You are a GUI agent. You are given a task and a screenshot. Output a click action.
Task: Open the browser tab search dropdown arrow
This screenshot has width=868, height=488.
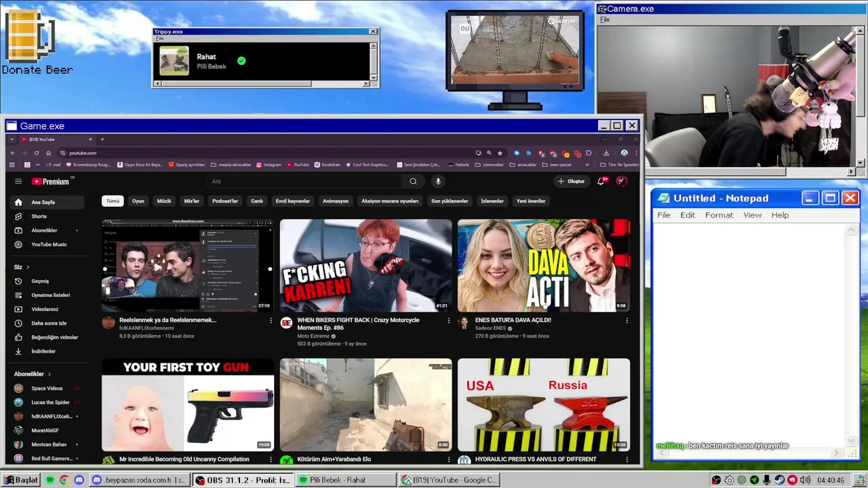point(12,140)
